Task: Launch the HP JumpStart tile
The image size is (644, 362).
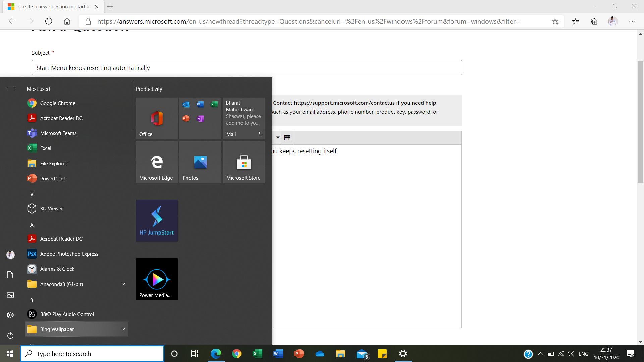Action: coord(157,221)
